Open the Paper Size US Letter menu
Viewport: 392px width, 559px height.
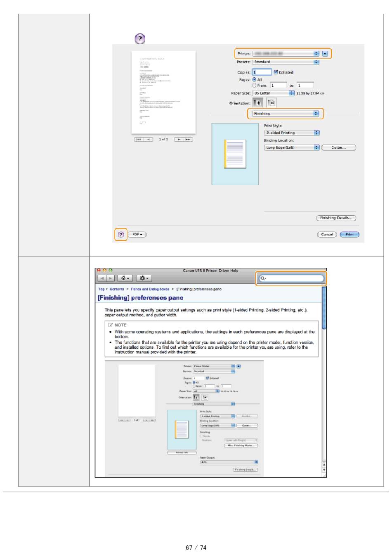(x=274, y=93)
